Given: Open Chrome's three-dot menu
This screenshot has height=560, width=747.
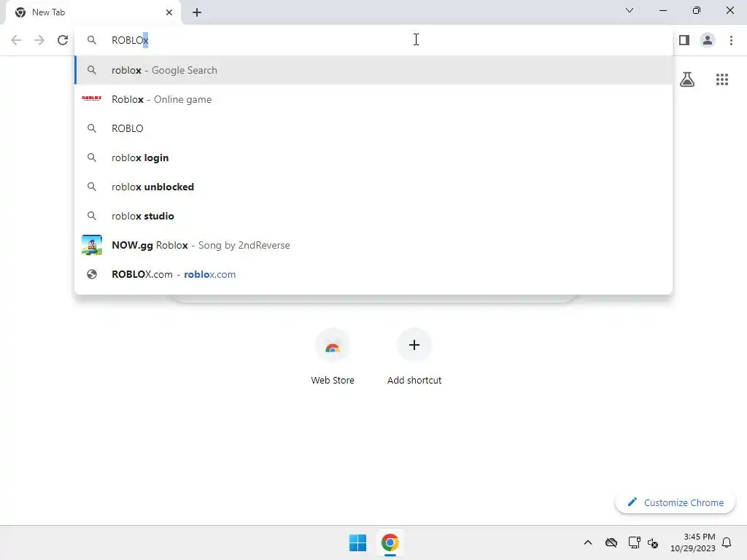Looking at the screenshot, I should pyautogui.click(x=731, y=40).
